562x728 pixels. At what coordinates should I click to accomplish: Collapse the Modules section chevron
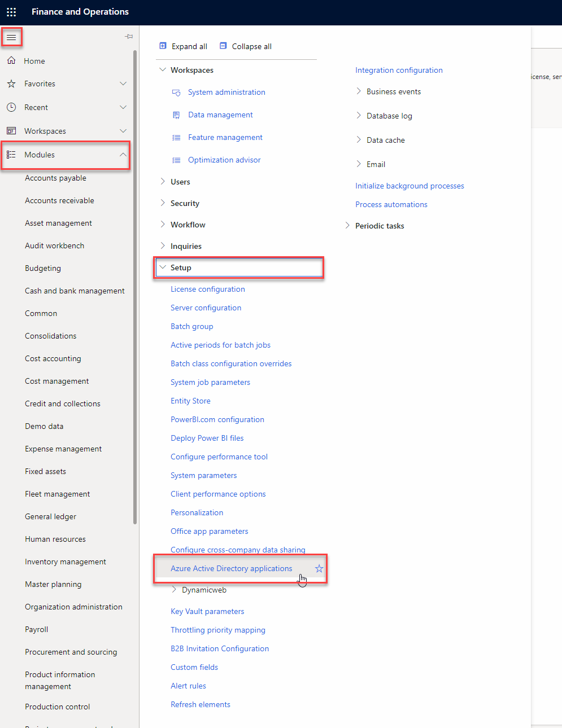[x=123, y=155]
